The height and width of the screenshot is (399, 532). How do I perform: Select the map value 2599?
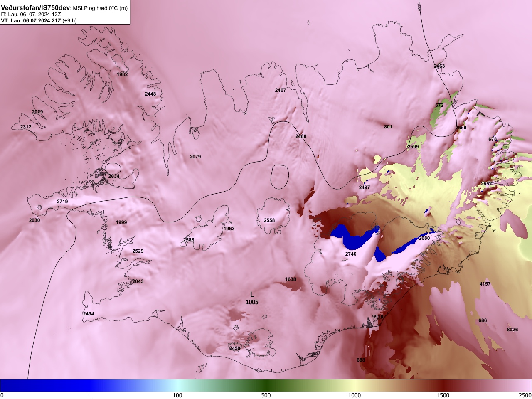point(413,147)
